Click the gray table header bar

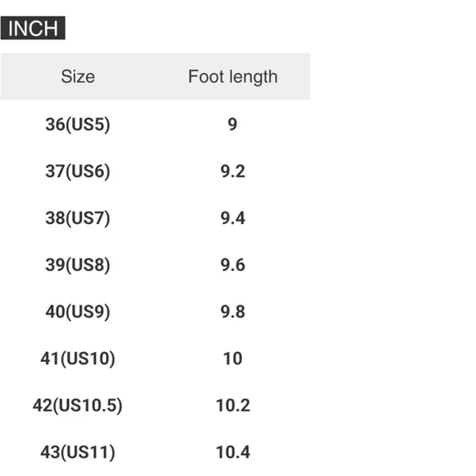[x=155, y=76]
